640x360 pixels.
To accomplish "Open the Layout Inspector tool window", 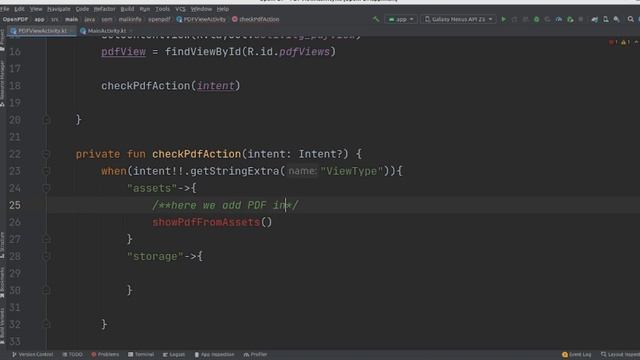I will [620, 354].
